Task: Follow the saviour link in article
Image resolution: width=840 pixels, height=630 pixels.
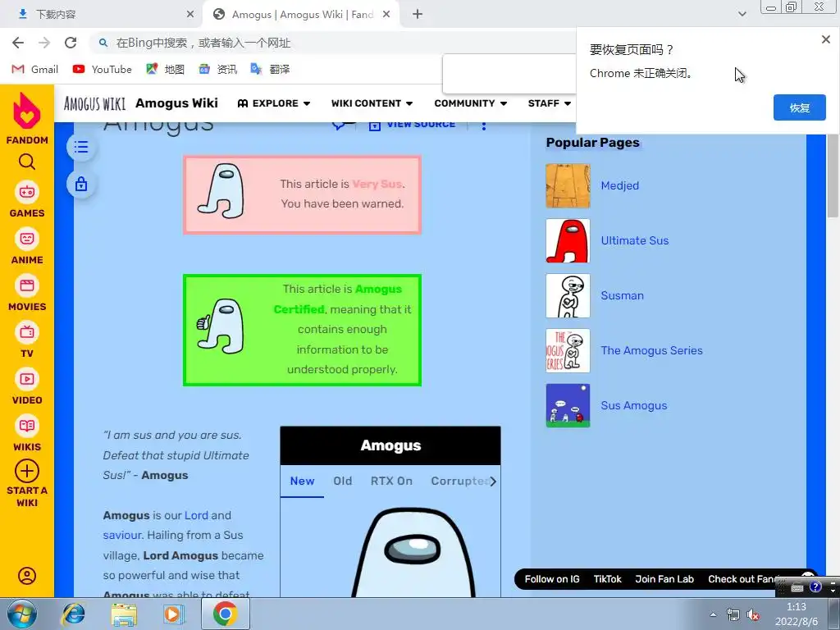Action: tap(123, 535)
